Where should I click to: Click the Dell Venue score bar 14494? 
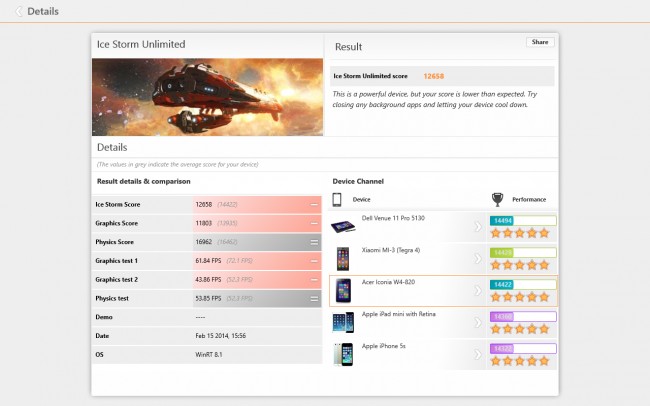pos(523,221)
